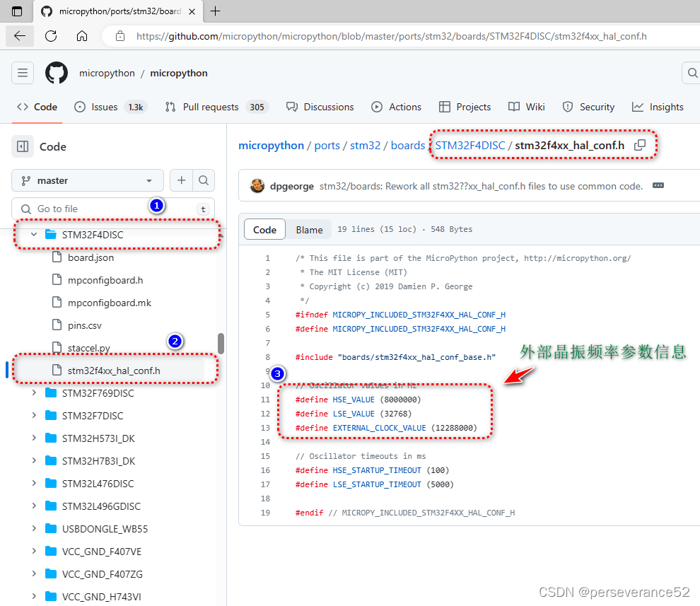Expand the STM32F7DISC folder

tap(34, 415)
